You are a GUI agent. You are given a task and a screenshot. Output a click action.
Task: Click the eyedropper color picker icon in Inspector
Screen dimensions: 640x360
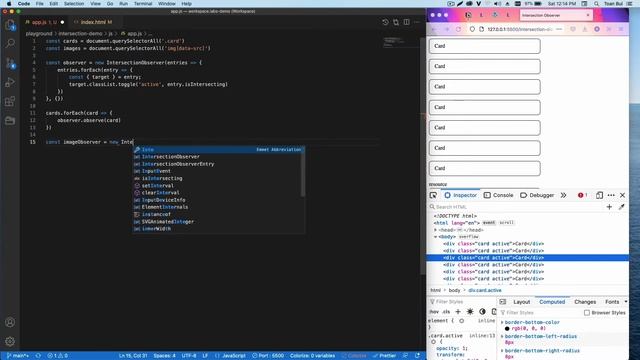[621, 207]
